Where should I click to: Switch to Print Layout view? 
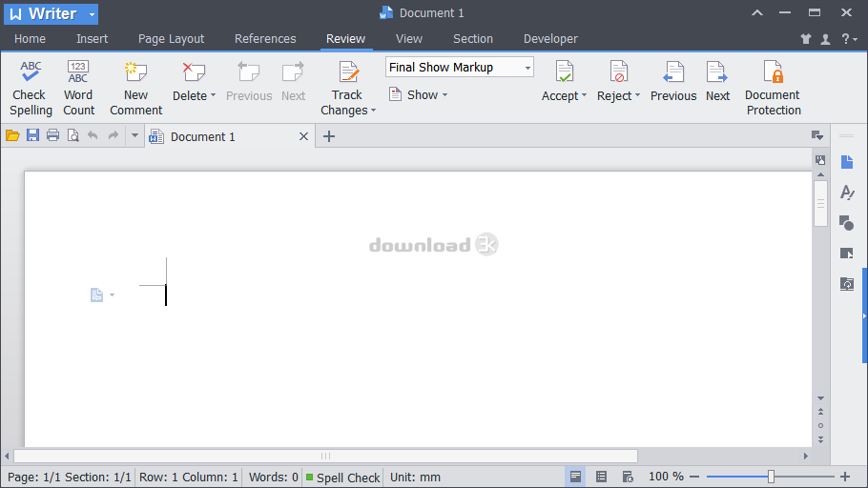coord(576,477)
